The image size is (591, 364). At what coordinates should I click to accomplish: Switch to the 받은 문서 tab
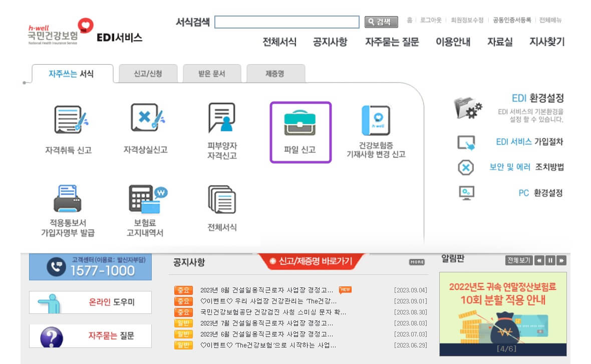[x=212, y=74]
